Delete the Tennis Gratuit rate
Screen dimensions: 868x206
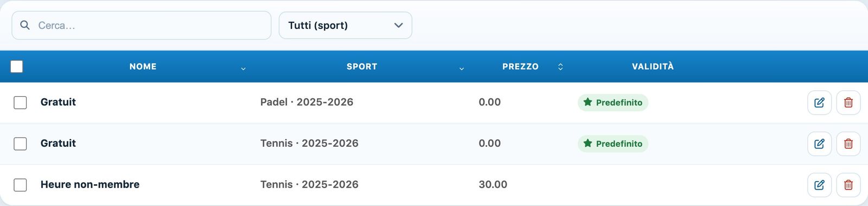(848, 144)
